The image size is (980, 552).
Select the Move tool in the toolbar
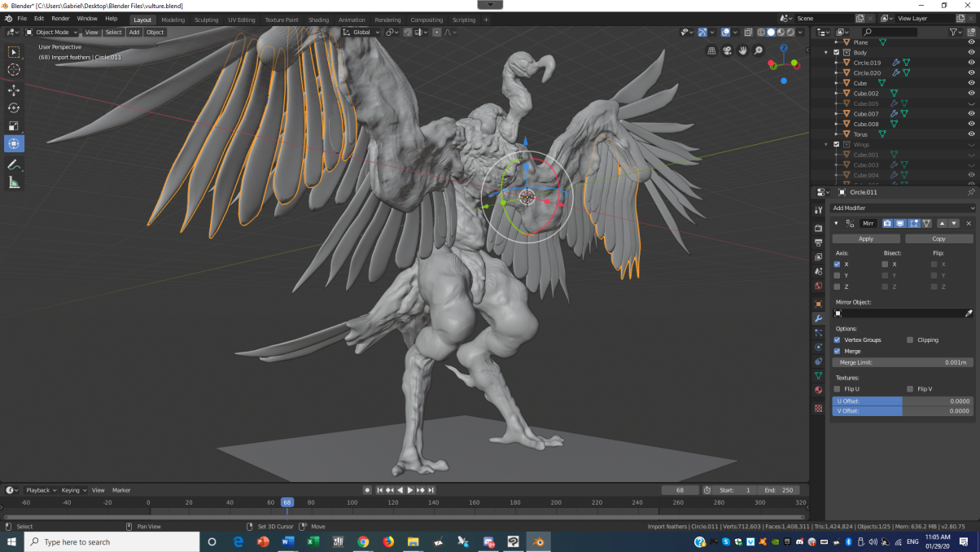pos(14,90)
